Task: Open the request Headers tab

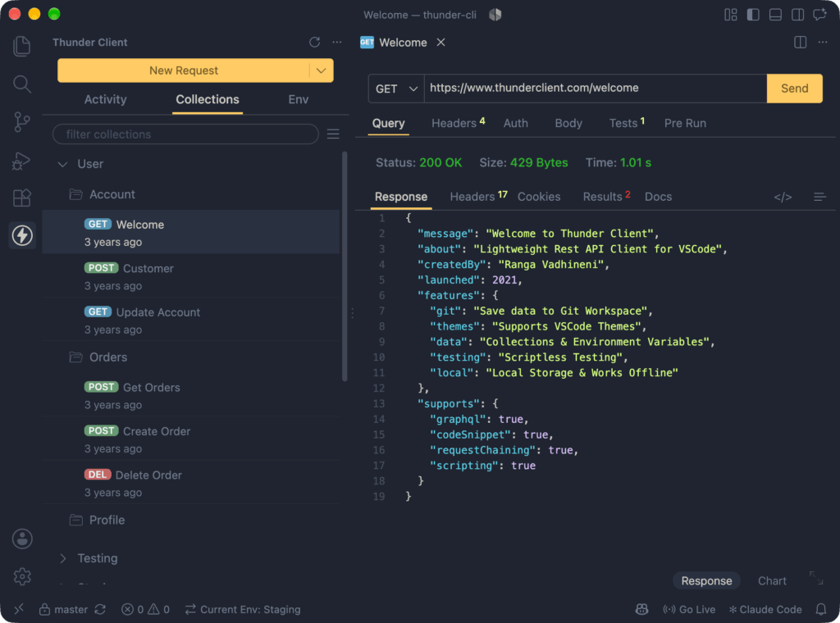Action: click(x=458, y=123)
